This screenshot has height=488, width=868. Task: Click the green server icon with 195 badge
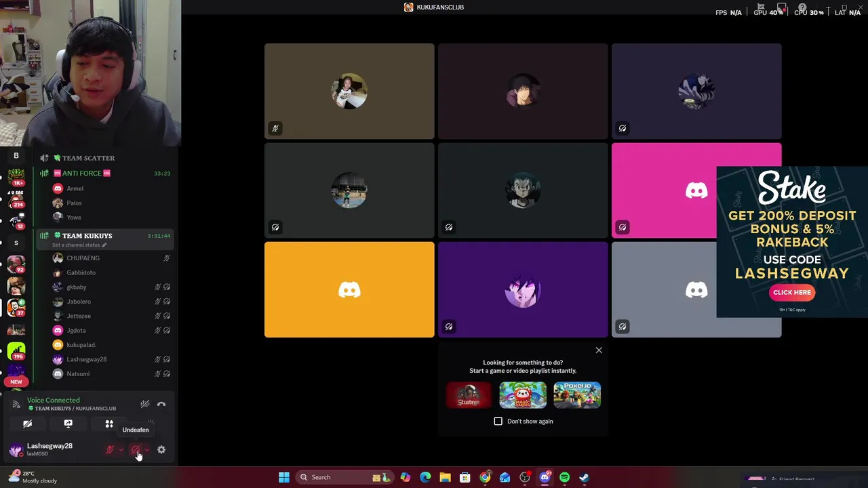[x=16, y=350]
